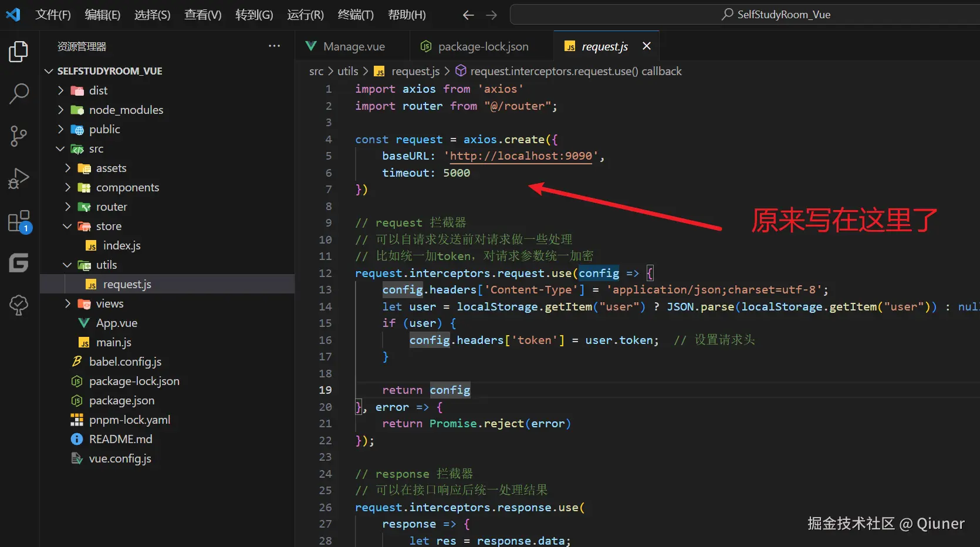The image size is (980, 547).
Task: Click the VS Code logo icon
Action: coord(13,15)
